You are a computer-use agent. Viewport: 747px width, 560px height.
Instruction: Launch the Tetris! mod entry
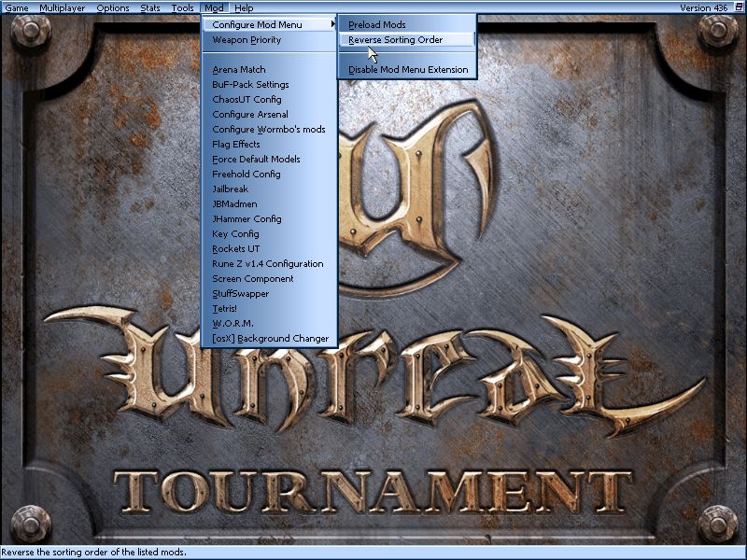pyautogui.click(x=224, y=309)
